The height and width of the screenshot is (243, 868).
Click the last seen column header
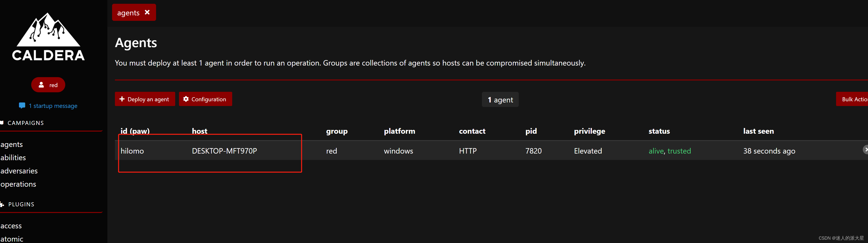pos(758,131)
